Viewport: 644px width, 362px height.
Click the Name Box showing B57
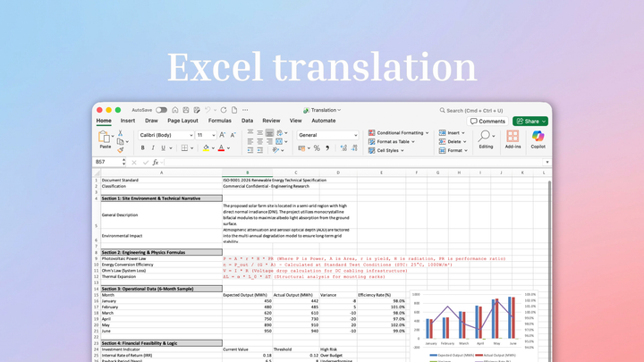pyautogui.click(x=109, y=162)
